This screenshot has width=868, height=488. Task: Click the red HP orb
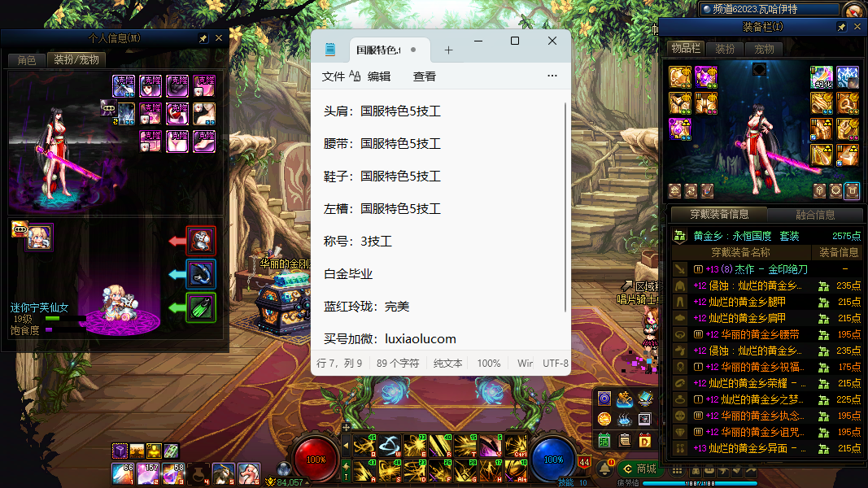(x=316, y=459)
